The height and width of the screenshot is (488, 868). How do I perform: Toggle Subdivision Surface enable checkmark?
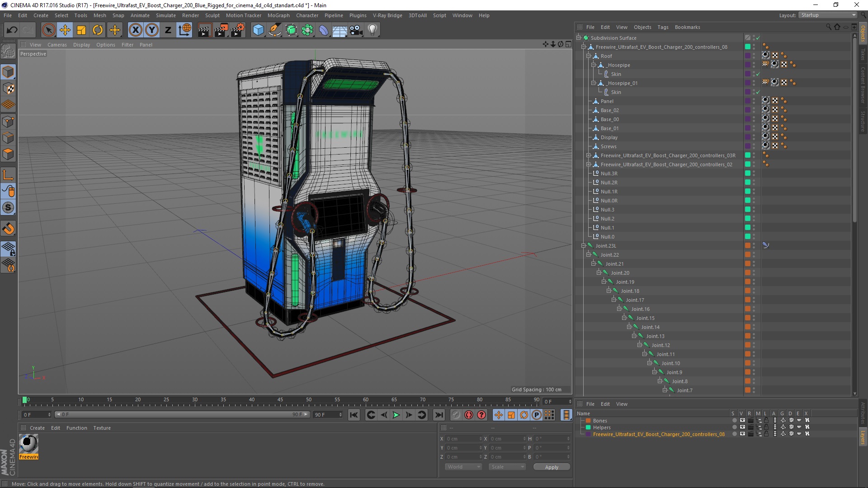click(x=758, y=38)
